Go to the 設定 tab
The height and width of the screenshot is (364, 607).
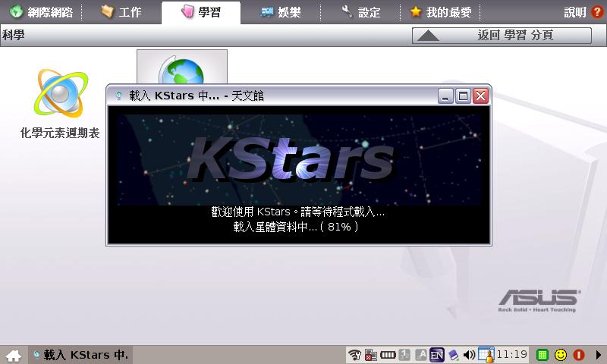point(361,12)
